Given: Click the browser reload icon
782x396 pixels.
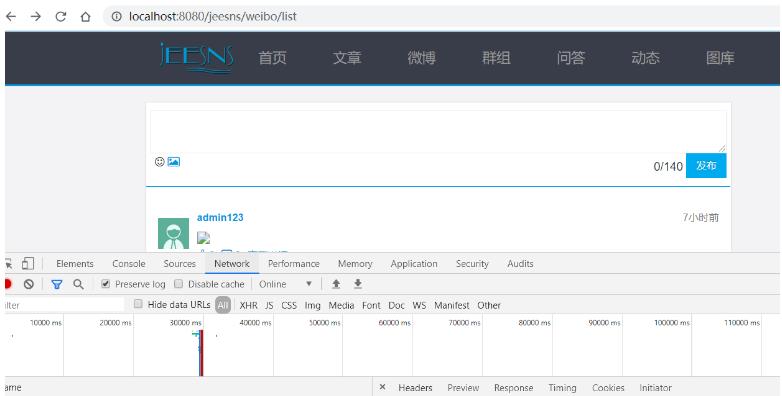Looking at the screenshot, I should pos(61,16).
